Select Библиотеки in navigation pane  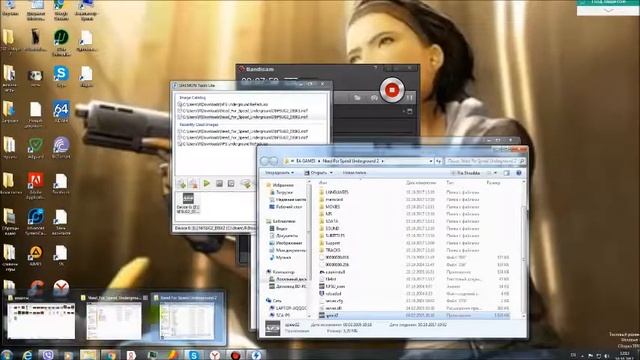click(x=280, y=221)
